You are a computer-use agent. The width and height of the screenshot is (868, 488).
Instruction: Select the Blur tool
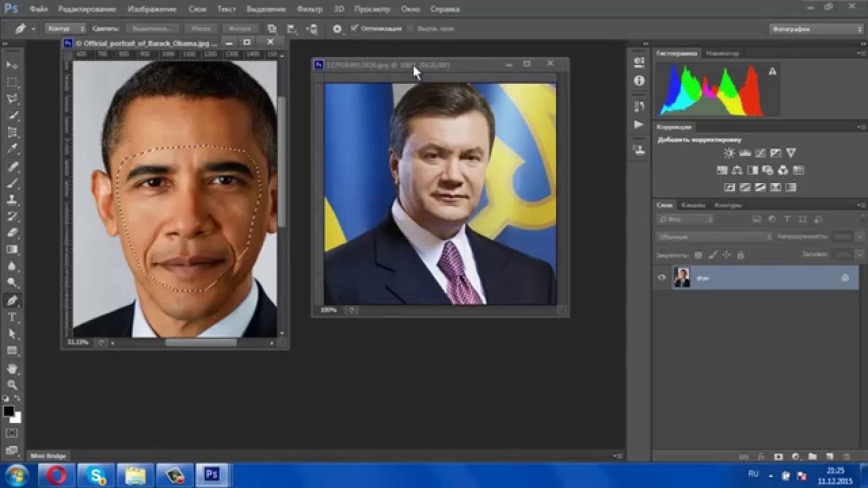[12, 267]
